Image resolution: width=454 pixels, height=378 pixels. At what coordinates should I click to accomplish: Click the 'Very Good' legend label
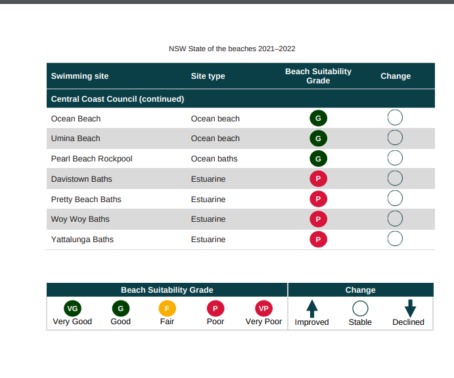pyautogui.click(x=72, y=321)
